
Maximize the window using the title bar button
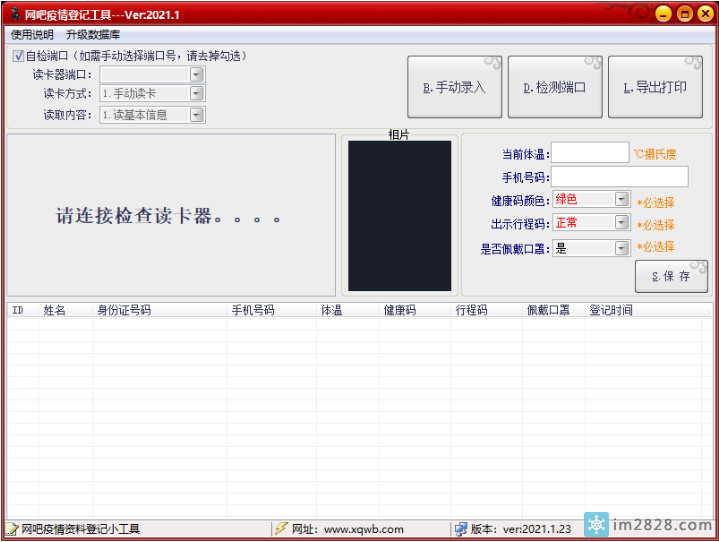click(684, 14)
